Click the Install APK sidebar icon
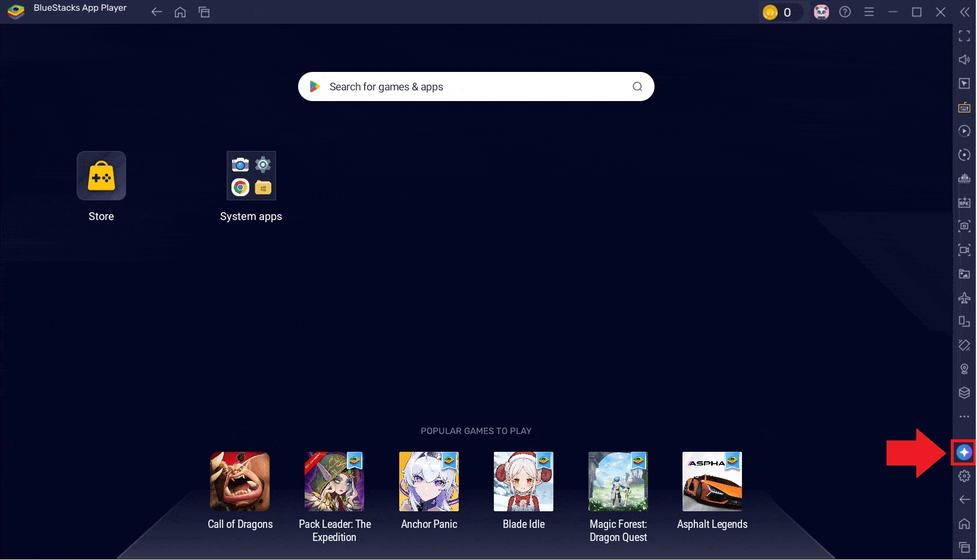977x560 pixels. point(964,203)
